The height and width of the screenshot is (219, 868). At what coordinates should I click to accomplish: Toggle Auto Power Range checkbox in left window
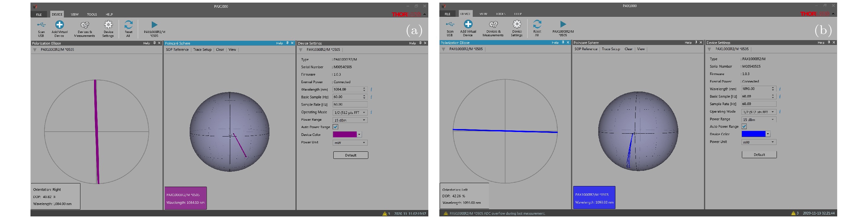(x=336, y=127)
